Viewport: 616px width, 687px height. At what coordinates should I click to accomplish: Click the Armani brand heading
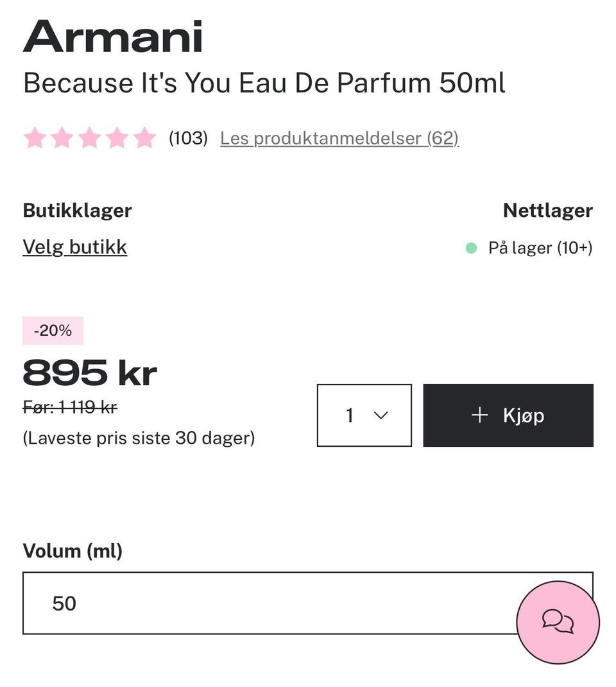(x=112, y=37)
